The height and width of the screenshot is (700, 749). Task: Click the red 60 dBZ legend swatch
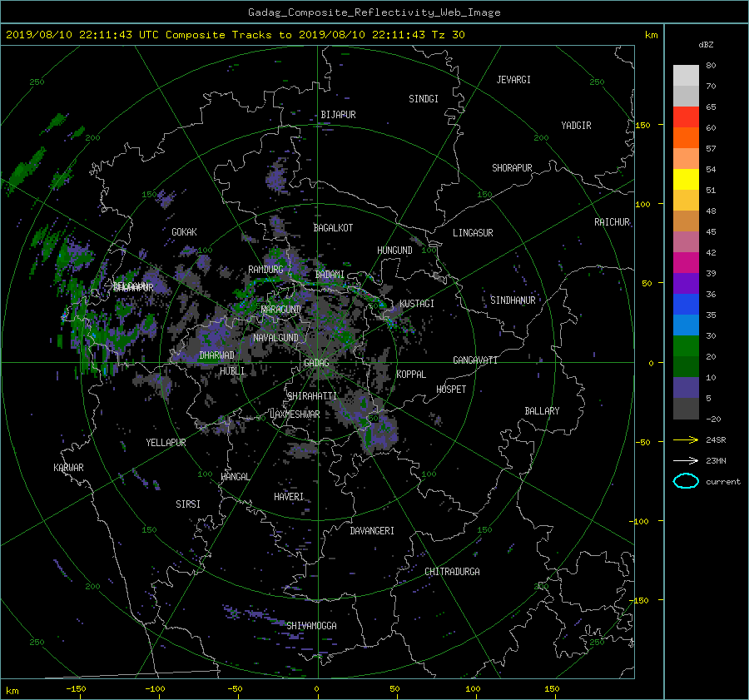coord(686,117)
